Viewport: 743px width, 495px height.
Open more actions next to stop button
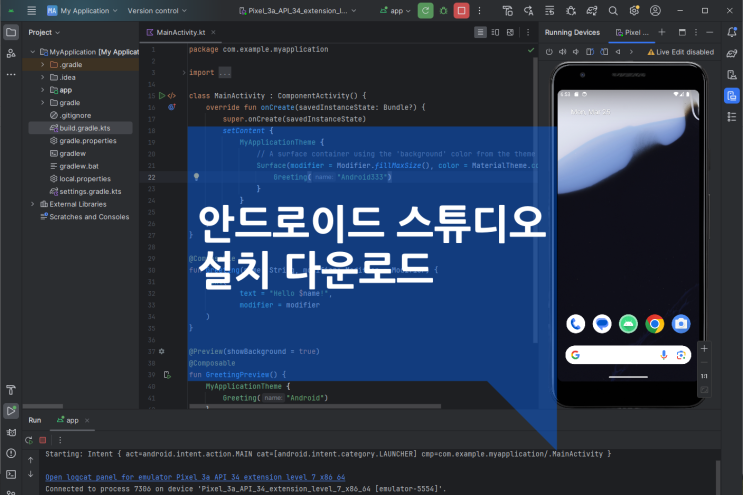(480, 10)
